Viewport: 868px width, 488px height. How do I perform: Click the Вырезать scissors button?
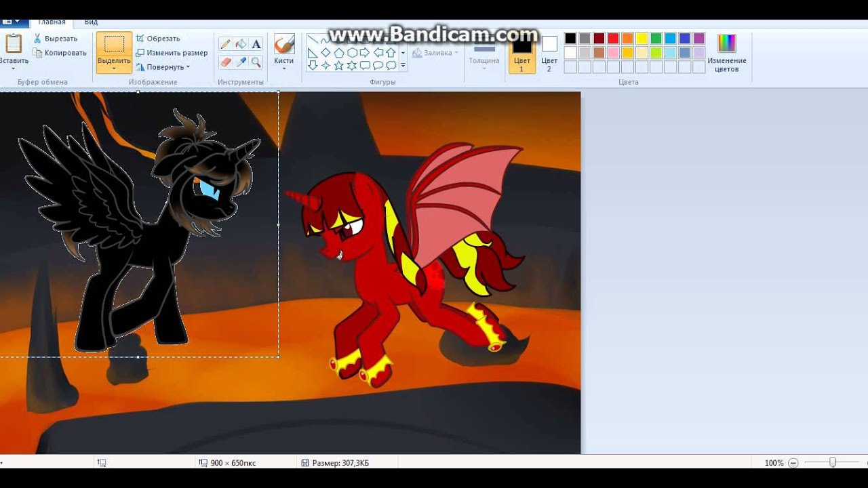[56, 39]
